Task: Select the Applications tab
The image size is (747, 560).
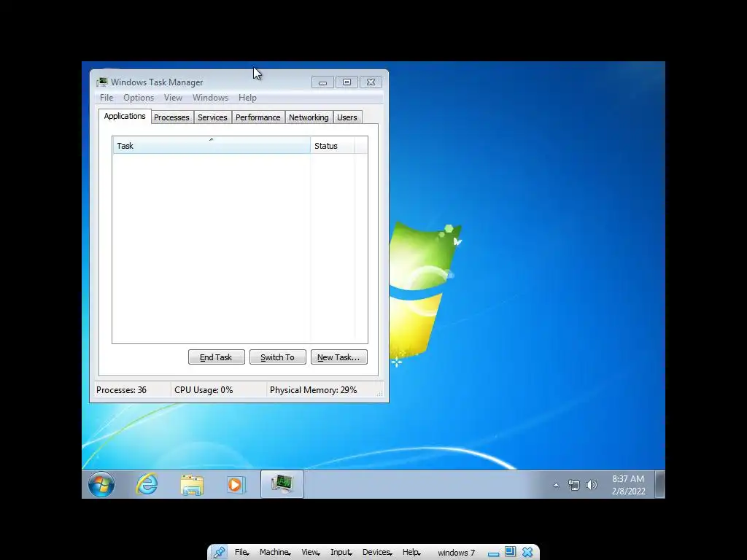Action: click(125, 116)
